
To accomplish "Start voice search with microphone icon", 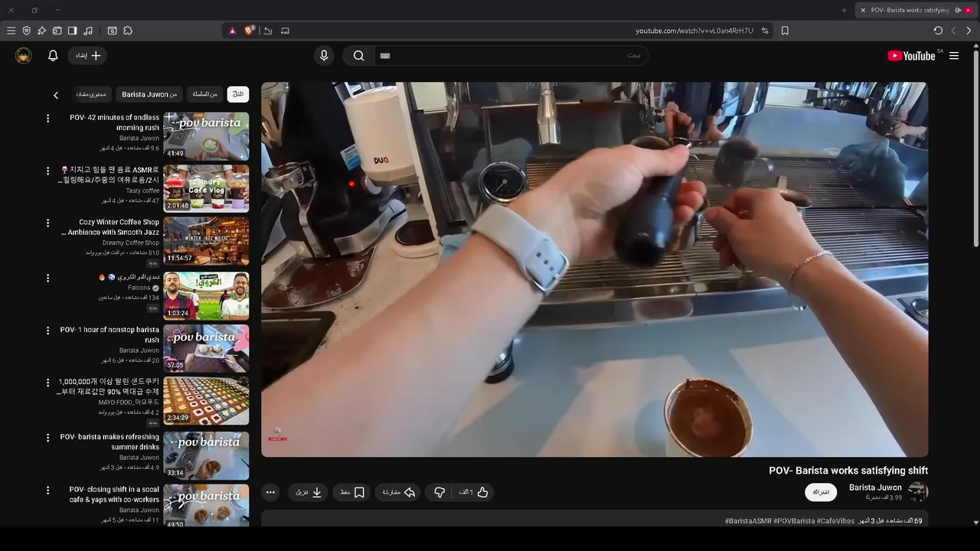I will (324, 56).
